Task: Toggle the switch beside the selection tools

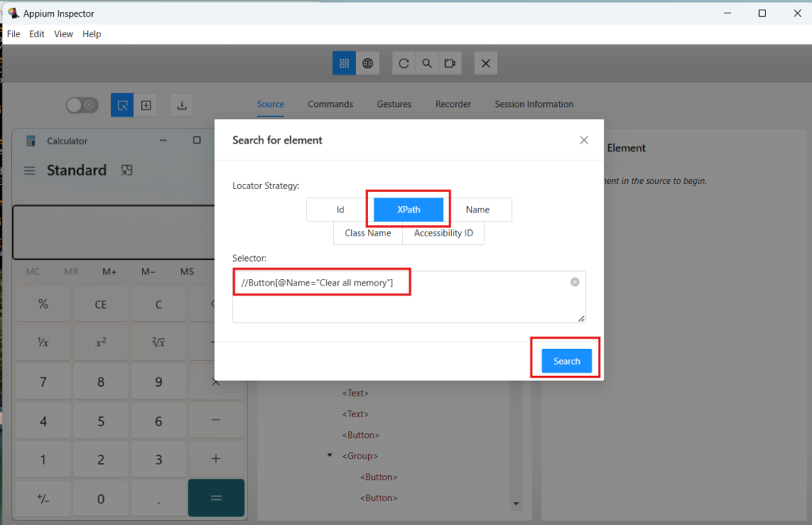Action: (x=82, y=104)
